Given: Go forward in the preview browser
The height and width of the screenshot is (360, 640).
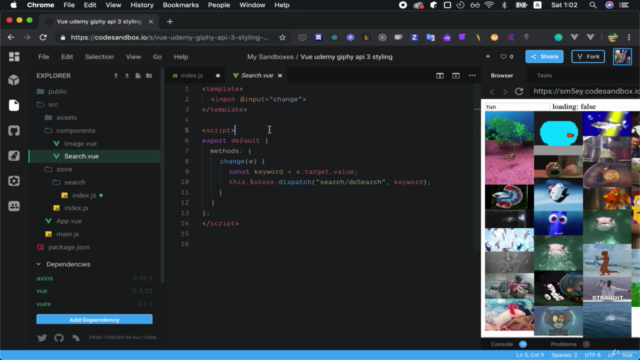Looking at the screenshot, I should click(x=505, y=91).
